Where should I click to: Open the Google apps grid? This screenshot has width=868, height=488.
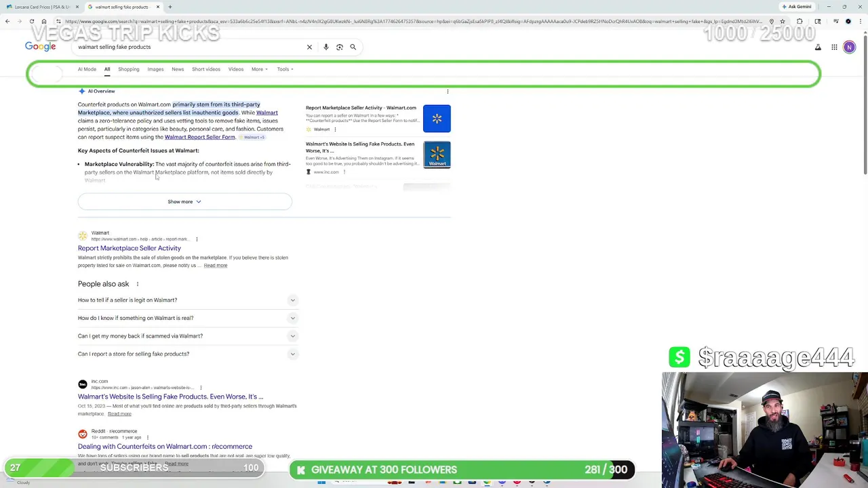(x=834, y=47)
